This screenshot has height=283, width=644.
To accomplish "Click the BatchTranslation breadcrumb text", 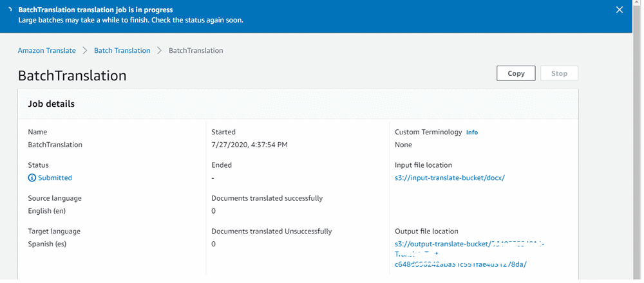I will (x=196, y=50).
